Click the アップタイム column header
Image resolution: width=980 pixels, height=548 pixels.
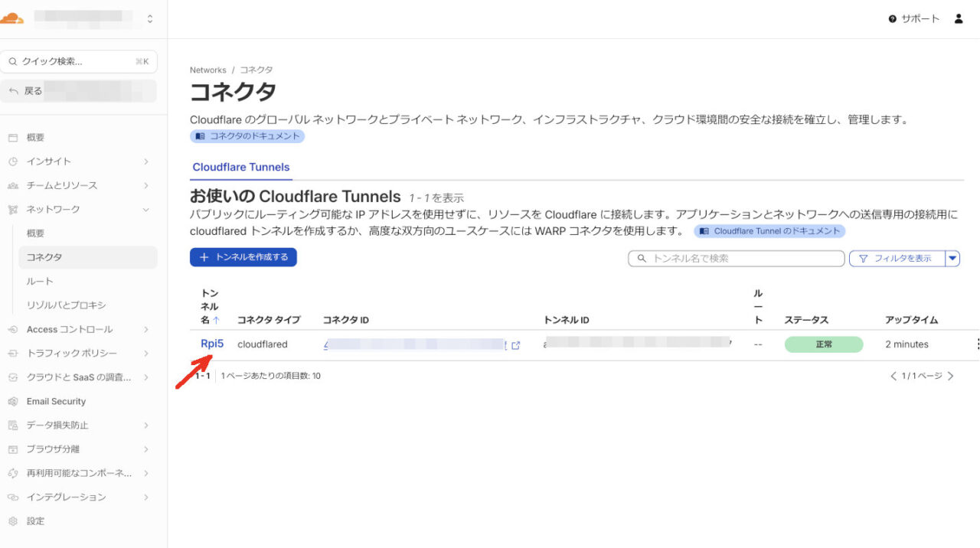[x=912, y=320]
